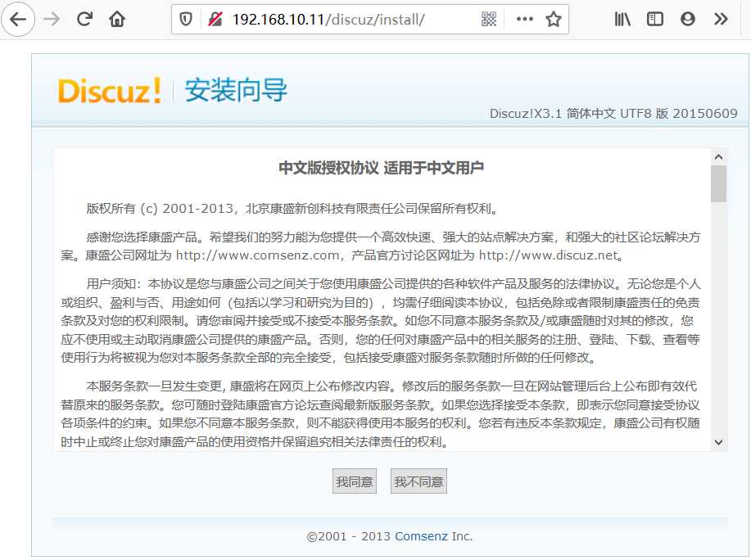751x560 pixels.
Task: Open the Comsenz link in the footer
Action: 421,536
